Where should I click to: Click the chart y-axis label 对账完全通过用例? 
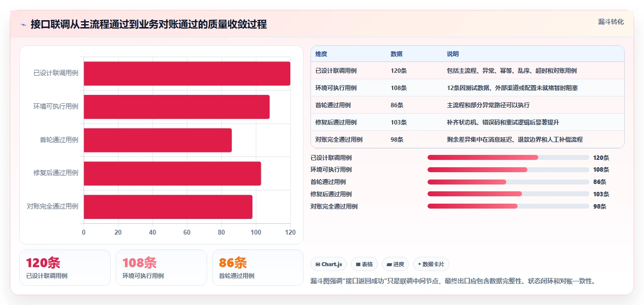(53, 207)
